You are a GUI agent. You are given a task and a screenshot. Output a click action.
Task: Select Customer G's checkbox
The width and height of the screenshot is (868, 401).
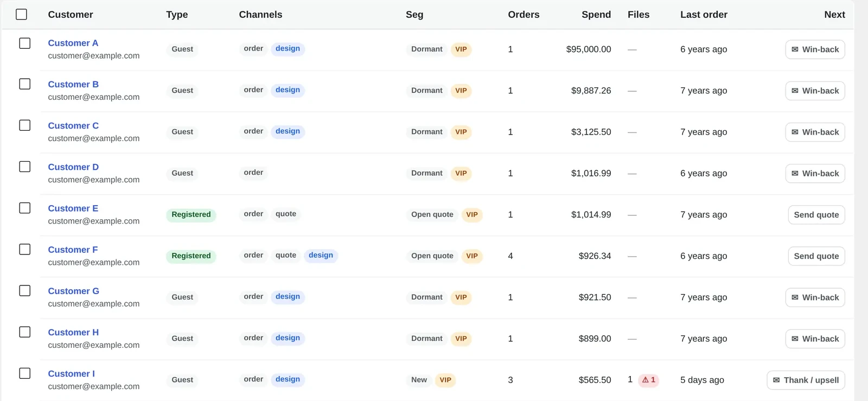pyautogui.click(x=25, y=291)
